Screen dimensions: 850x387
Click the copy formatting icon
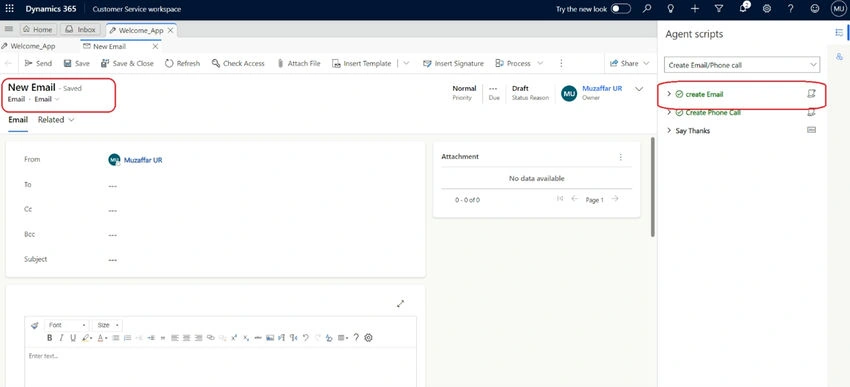click(35, 325)
